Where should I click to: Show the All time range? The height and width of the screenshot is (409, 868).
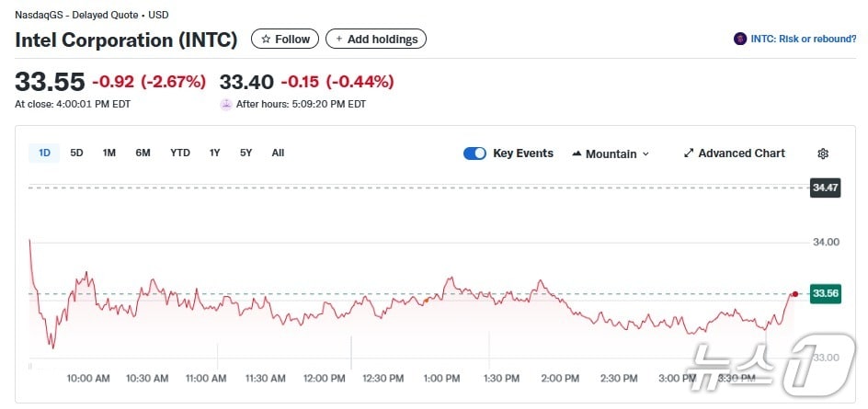click(278, 153)
